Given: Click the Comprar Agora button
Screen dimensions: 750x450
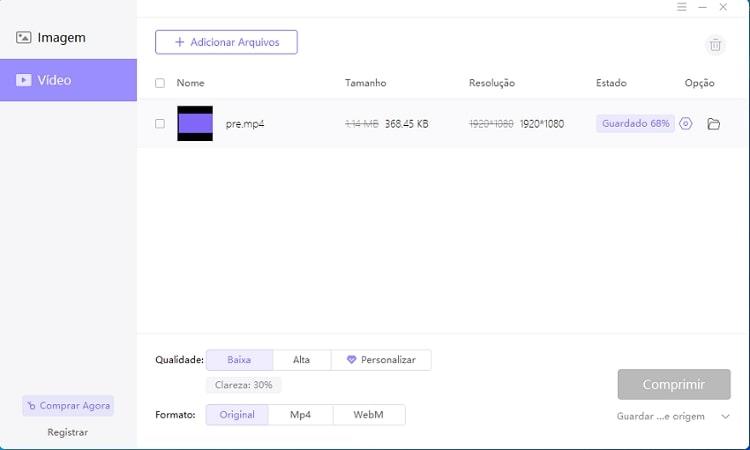Looking at the screenshot, I should point(68,406).
